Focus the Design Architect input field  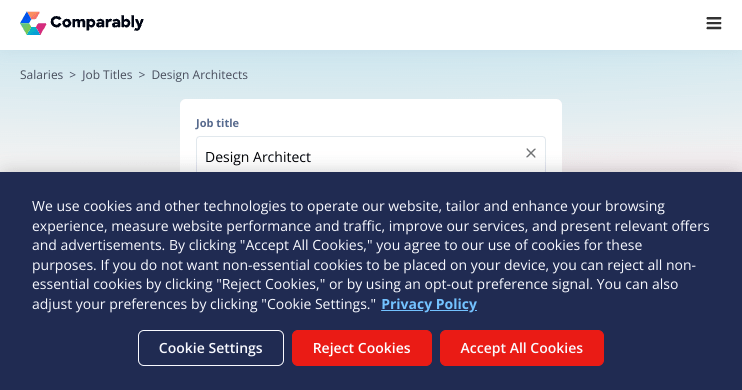coord(371,155)
